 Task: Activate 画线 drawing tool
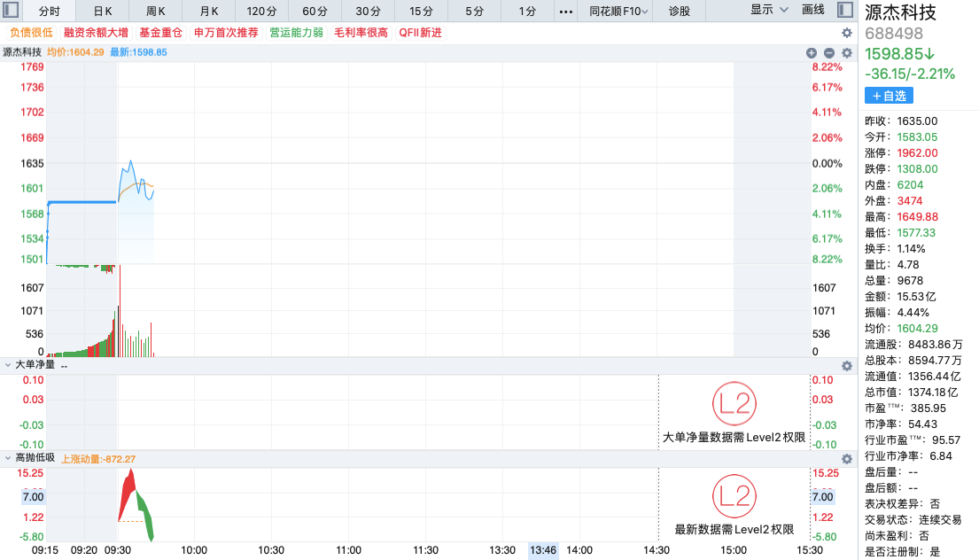click(x=813, y=10)
